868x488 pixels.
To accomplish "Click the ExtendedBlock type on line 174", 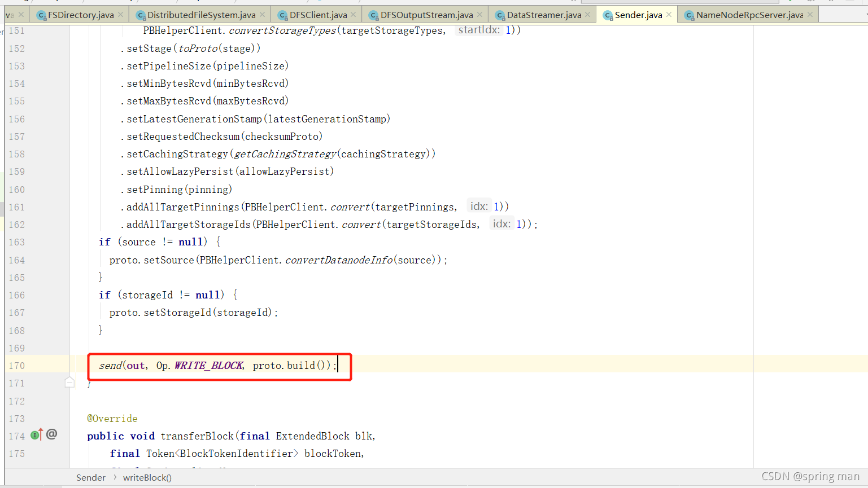I will [x=313, y=436].
